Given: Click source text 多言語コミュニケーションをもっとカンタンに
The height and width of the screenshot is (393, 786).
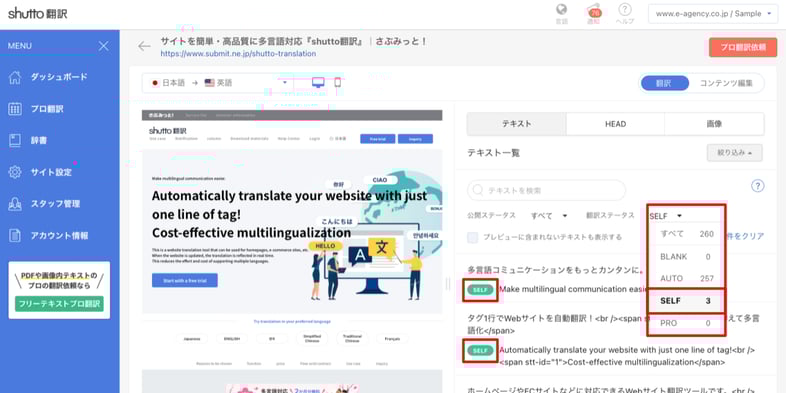Looking at the screenshot, I should click(555, 270).
